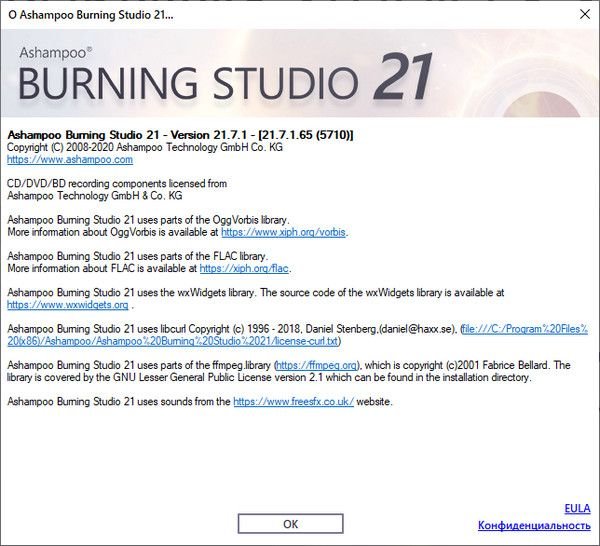Click the Burning Studio 21 banner image
Screen dimensions: 600x546
[300, 73]
